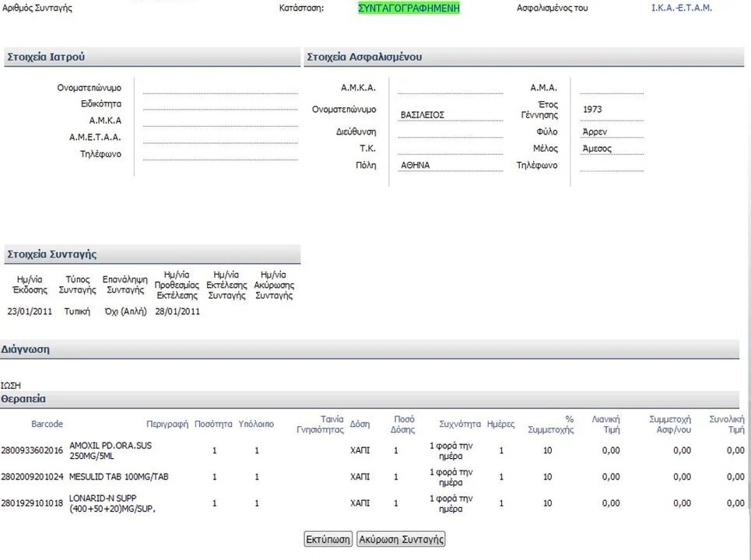The width and height of the screenshot is (751, 560).
Task: Click the insured Τ.Κ. field
Action: coord(451,149)
